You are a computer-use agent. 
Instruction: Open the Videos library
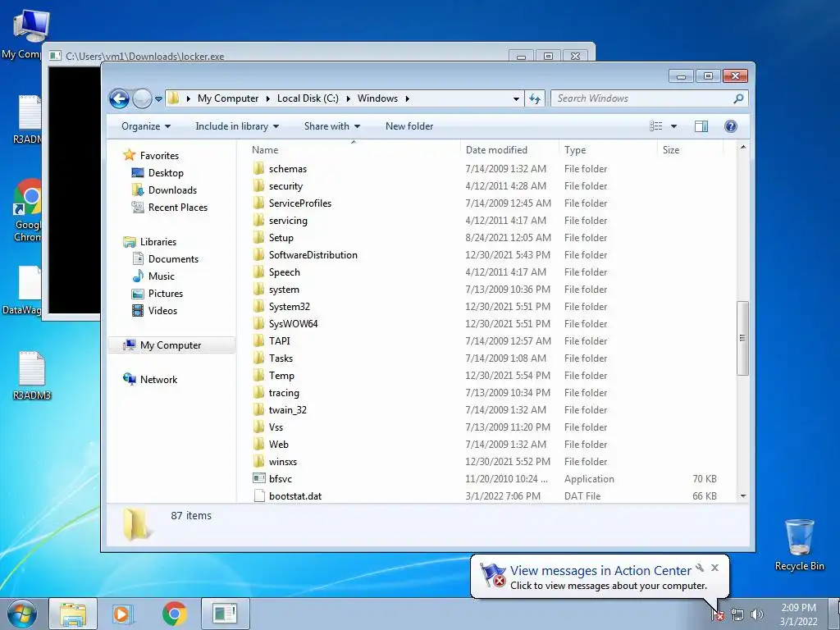[162, 311]
